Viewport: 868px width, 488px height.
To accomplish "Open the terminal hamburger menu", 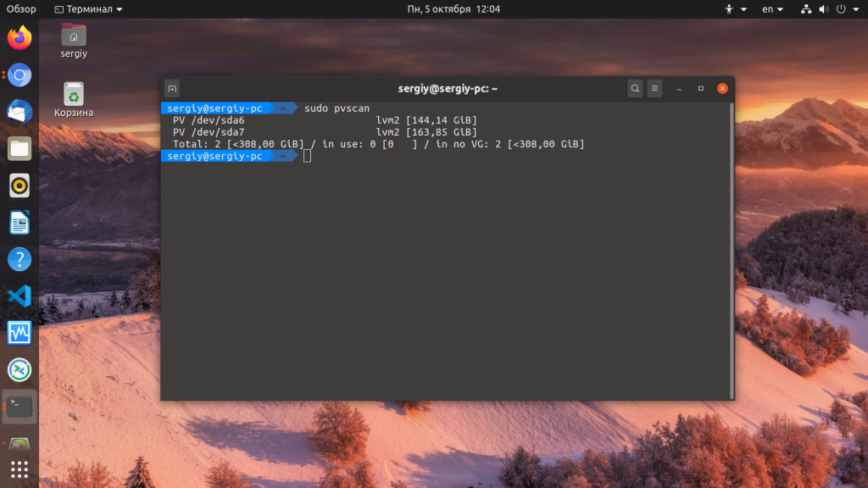I will [654, 88].
